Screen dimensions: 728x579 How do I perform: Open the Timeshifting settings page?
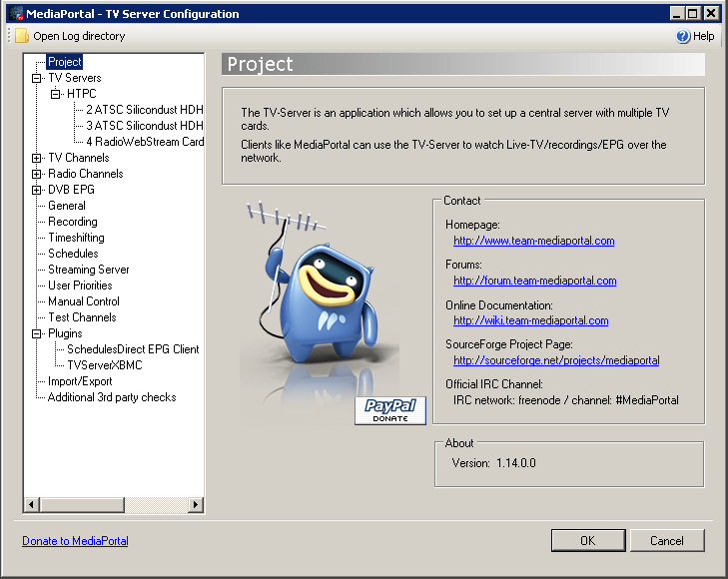click(76, 238)
